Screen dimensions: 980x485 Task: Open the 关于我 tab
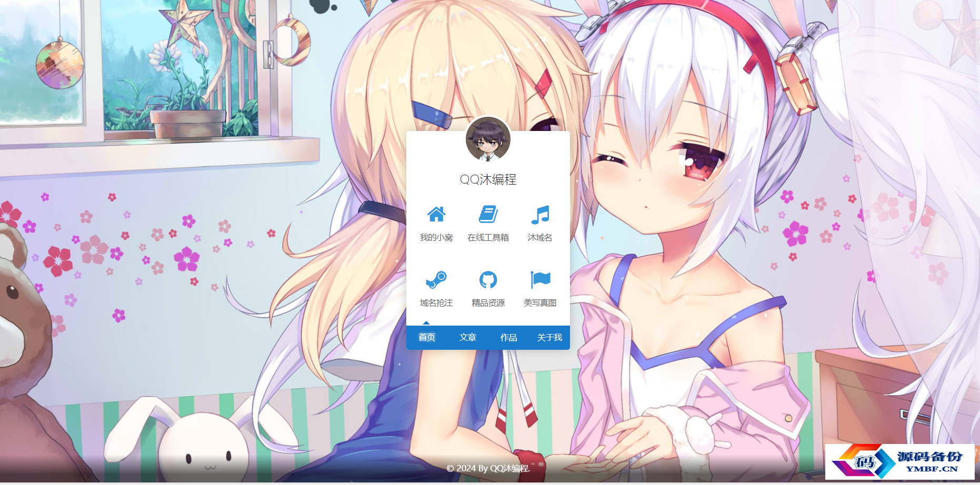pyautogui.click(x=549, y=337)
